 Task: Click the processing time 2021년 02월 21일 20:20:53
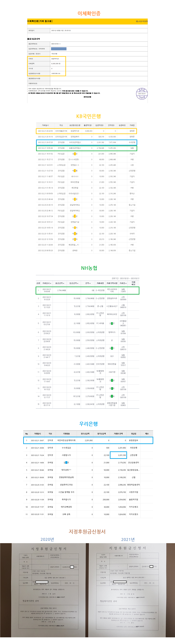tap(61, 31)
